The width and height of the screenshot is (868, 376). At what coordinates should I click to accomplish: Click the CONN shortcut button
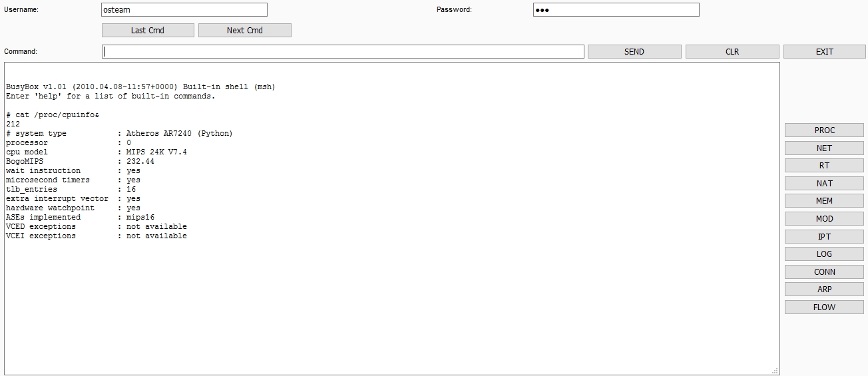pyautogui.click(x=824, y=272)
